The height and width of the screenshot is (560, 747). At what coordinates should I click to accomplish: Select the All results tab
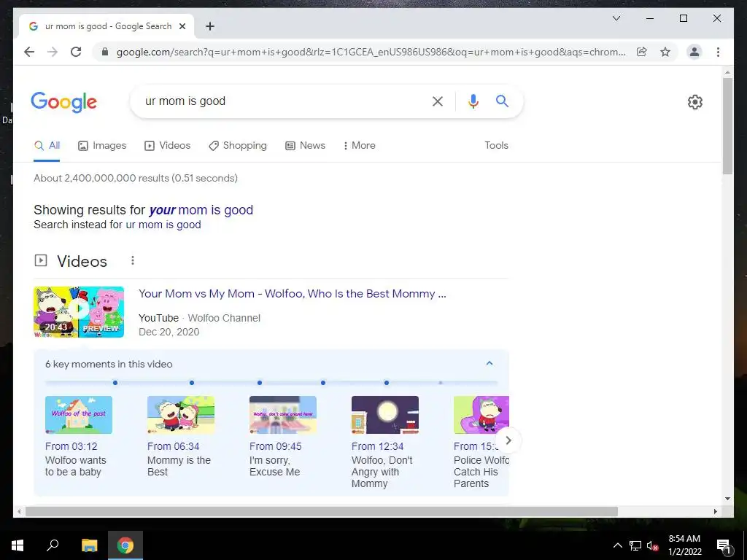point(47,146)
